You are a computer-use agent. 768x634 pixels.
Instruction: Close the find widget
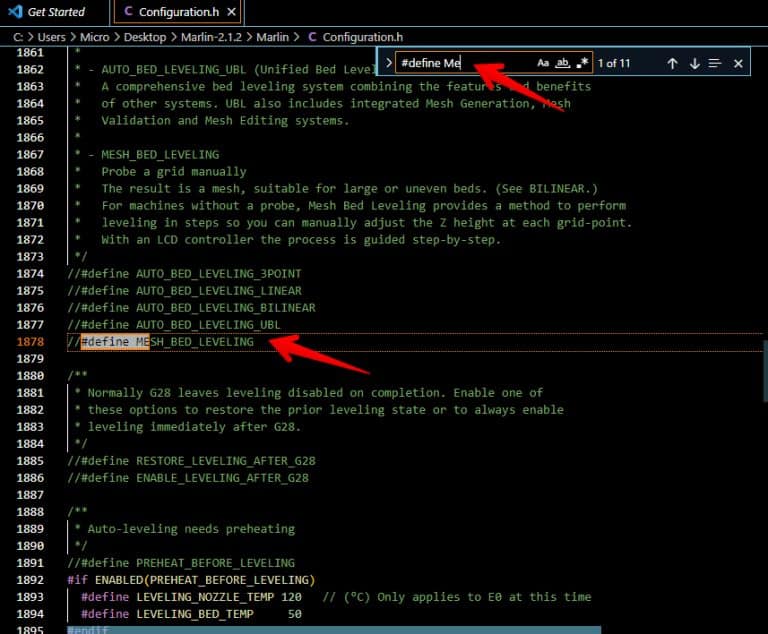[x=738, y=63]
